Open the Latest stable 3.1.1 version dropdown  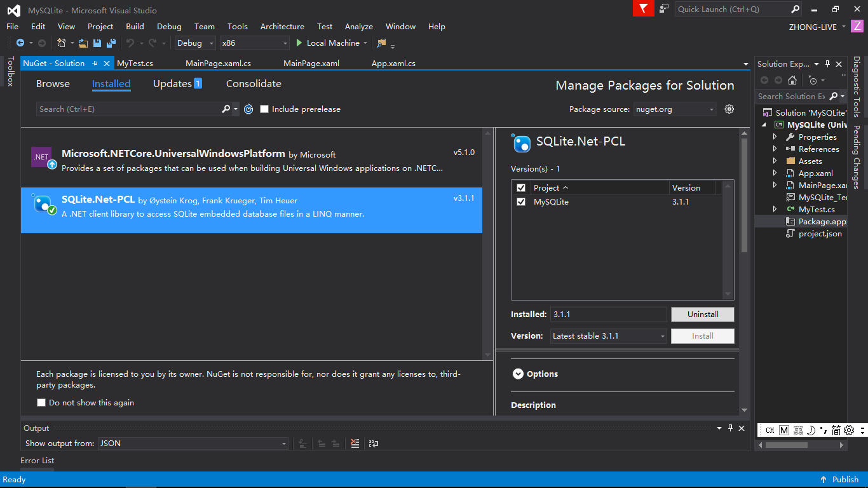click(609, 336)
